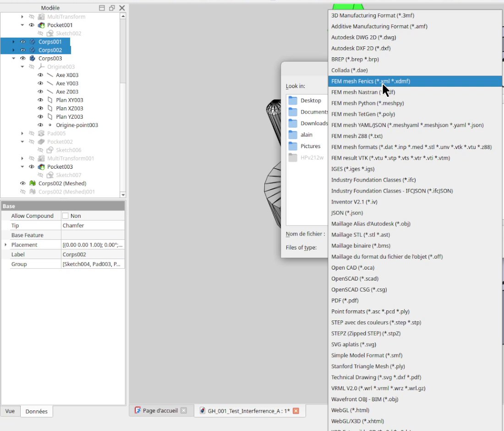504x431 pixels.
Task: Expand the Pad005 tree node
Action: coord(22,133)
